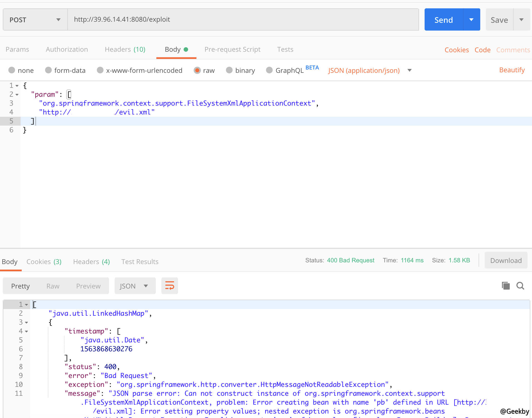View the response Cookies (3) tab
Image resolution: width=532 pixels, height=418 pixels.
click(x=44, y=262)
